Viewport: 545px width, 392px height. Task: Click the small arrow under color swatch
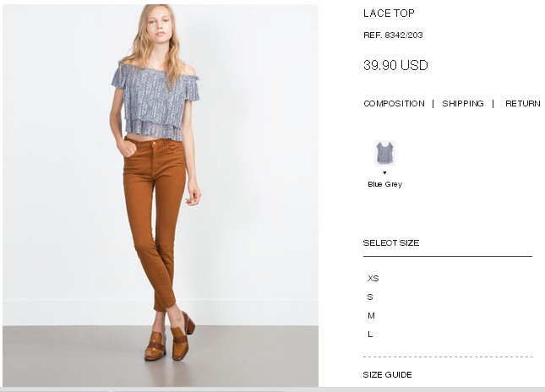(384, 172)
